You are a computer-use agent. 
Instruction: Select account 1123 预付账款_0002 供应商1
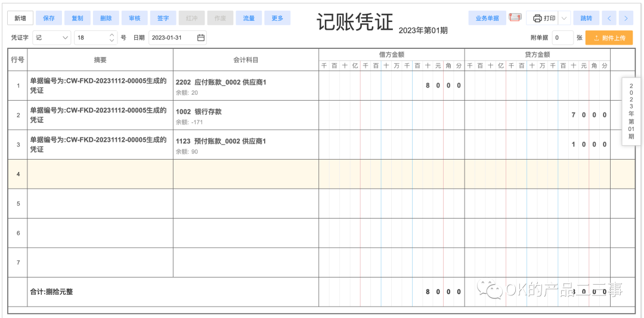point(221,141)
